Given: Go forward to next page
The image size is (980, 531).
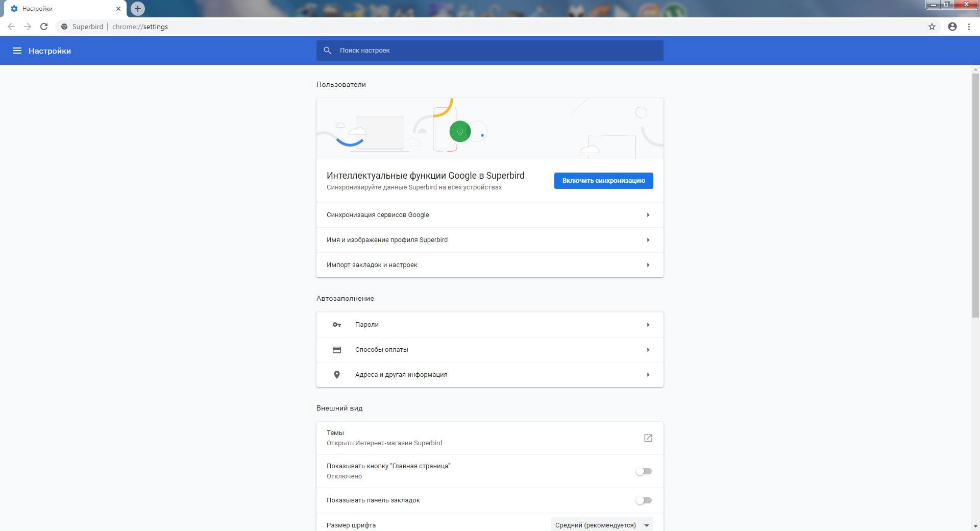Looking at the screenshot, I should (x=28, y=27).
